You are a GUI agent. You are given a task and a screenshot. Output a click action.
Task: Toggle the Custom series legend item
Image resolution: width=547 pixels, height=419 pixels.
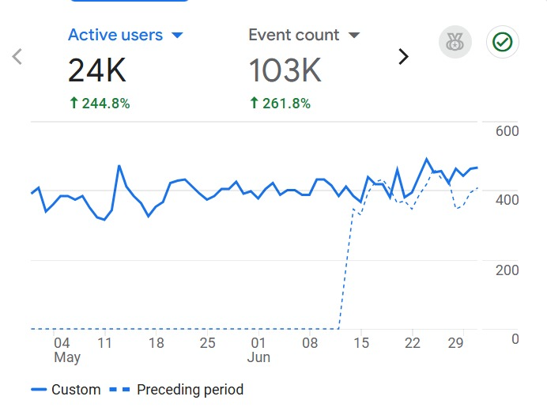[x=66, y=389]
